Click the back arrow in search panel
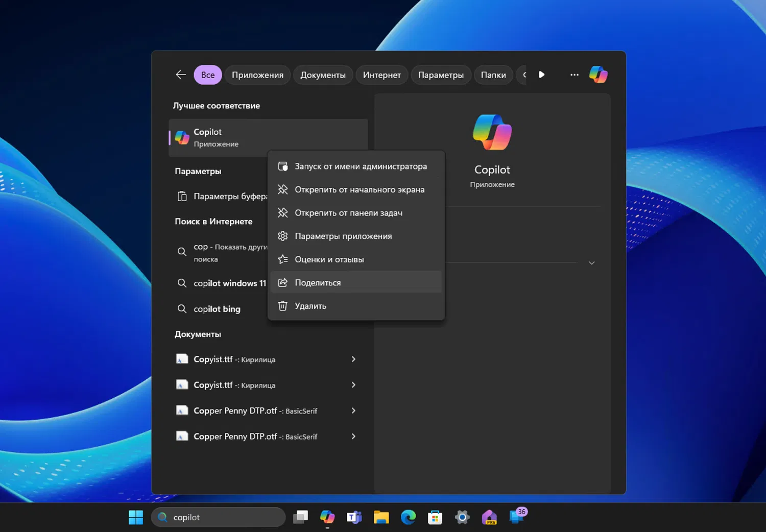This screenshot has width=766, height=532. pyautogui.click(x=180, y=75)
